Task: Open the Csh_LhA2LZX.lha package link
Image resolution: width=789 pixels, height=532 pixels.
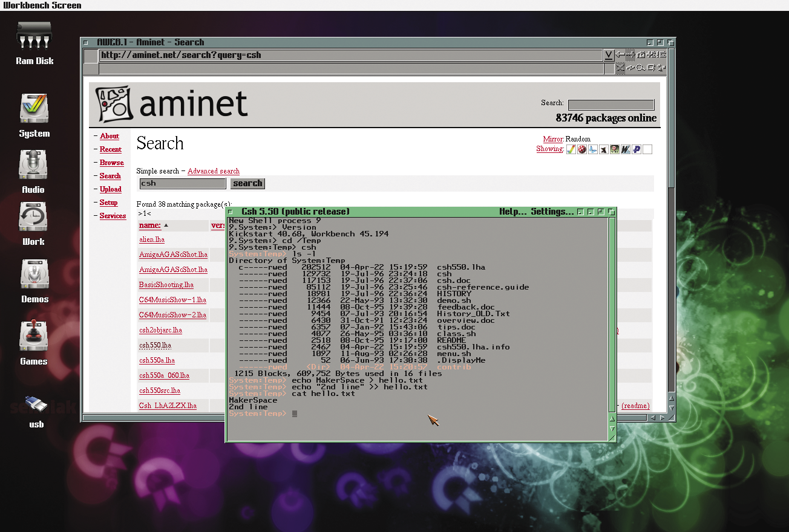Action: coord(168,406)
